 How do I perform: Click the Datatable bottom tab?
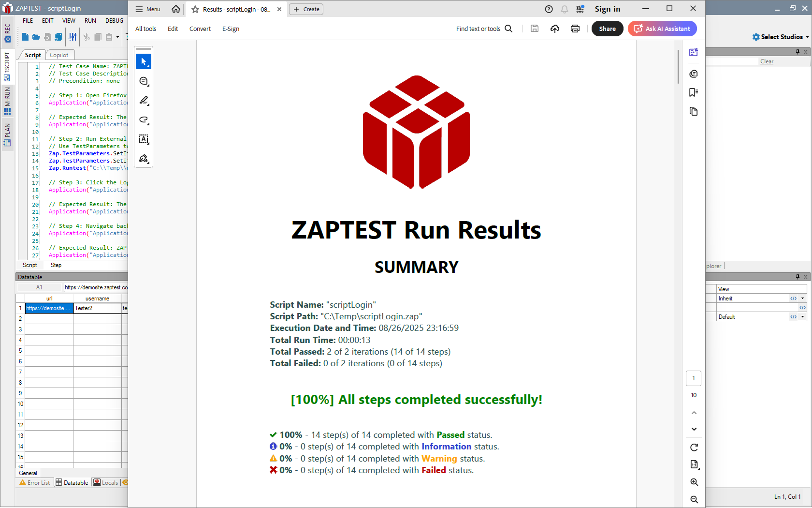pyautogui.click(x=72, y=483)
